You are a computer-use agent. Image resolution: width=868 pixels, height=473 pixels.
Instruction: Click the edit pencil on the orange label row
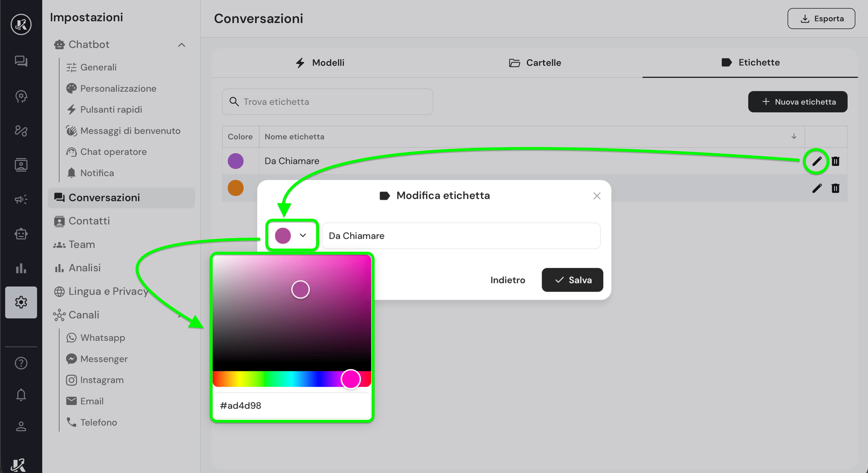tap(817, 188)
